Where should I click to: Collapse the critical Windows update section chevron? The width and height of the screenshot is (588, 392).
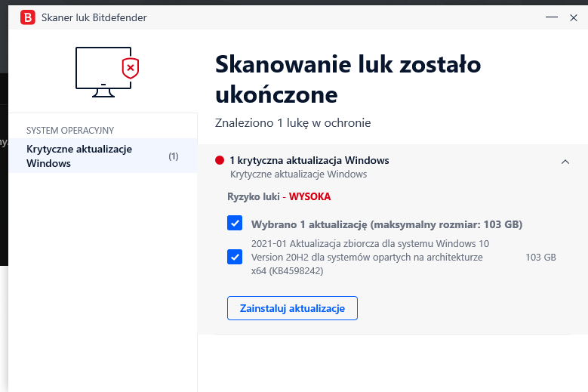(x=565, y=162)
